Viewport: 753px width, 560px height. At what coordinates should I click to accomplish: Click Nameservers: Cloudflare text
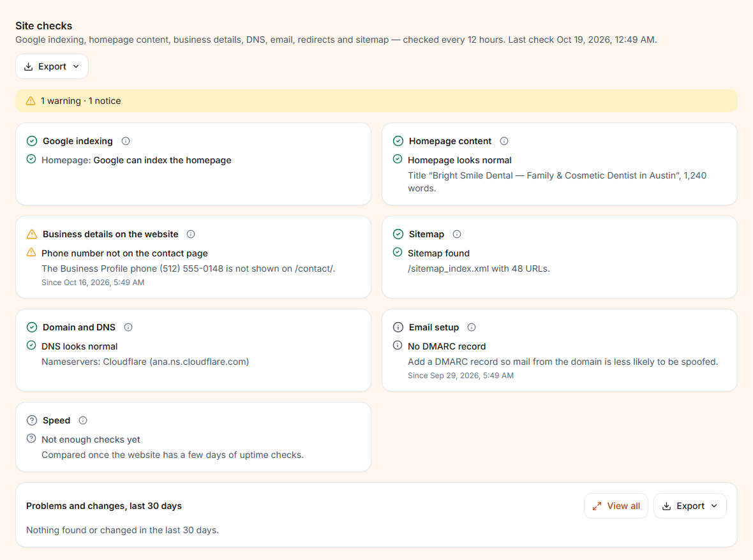145,362
